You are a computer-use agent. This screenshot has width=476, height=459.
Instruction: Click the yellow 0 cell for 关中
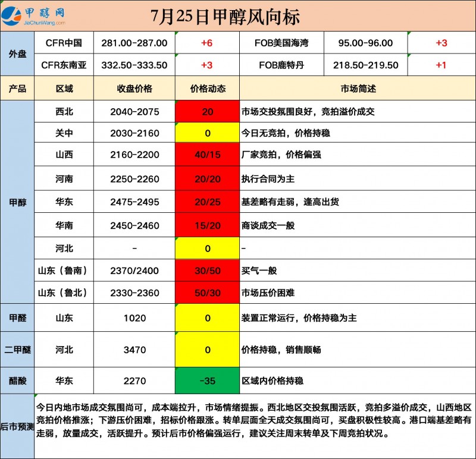(x=207, y=133)
